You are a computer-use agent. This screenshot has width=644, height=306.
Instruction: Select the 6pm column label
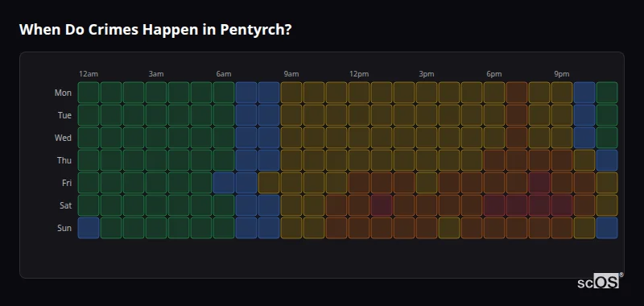click(494, 74)
